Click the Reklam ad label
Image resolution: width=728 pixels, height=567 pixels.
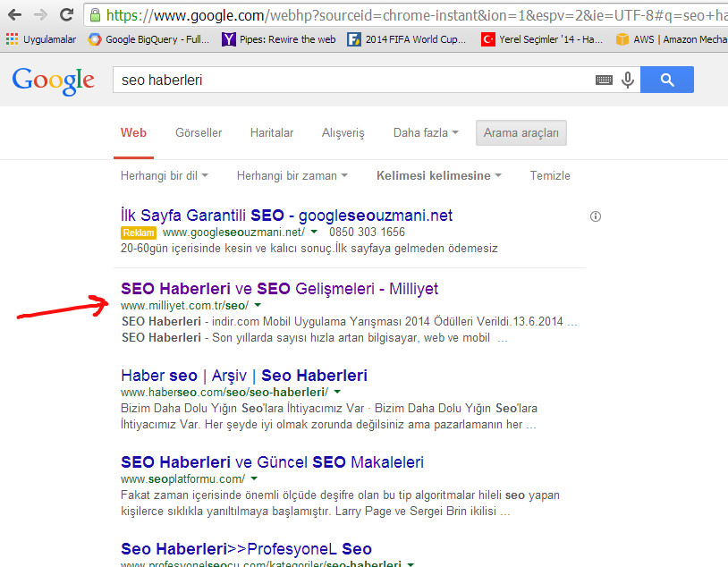[x=139, y=233]
